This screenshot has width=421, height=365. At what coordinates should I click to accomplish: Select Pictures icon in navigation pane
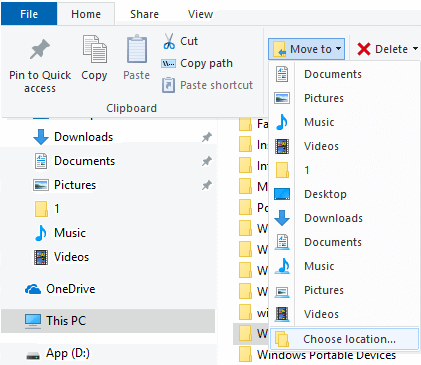(x=41, y=185)
